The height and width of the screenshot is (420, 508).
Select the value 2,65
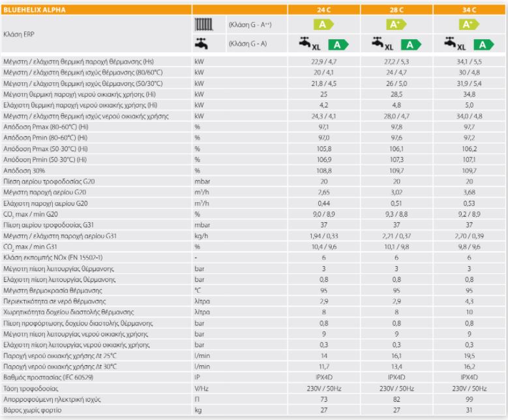point(324,192)
